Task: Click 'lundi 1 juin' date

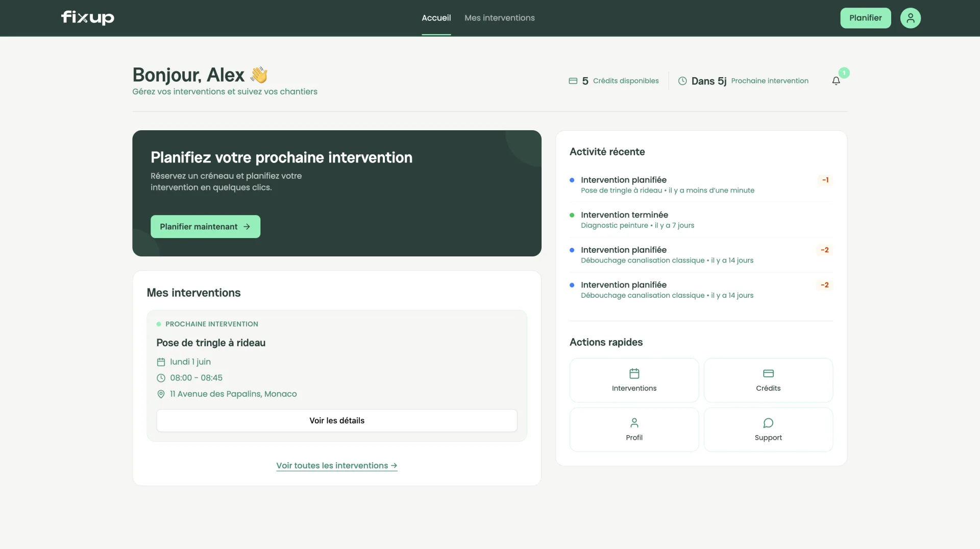Action: pyautogui.click(x=190, y=362)
